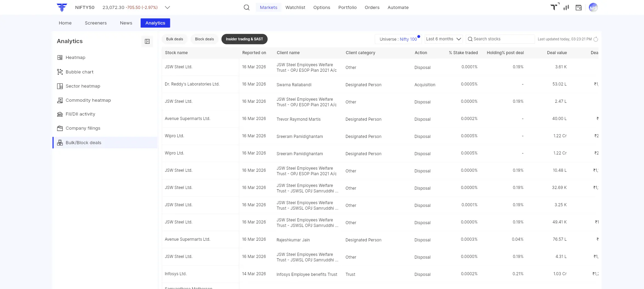Click the Stock name column header
This screenshot has width=644, height=289.
(x=176, y=53)
